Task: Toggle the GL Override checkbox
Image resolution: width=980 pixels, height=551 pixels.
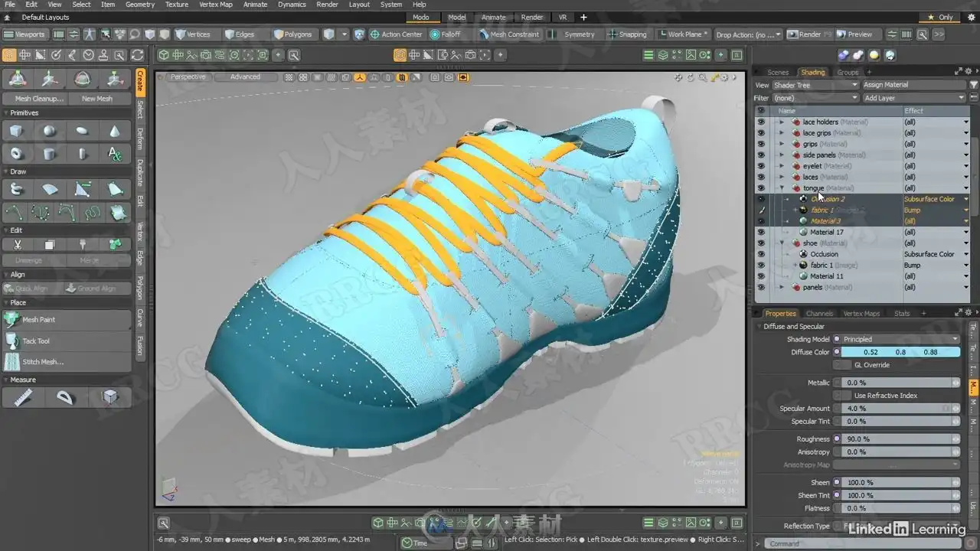Action: pos(842,365)
